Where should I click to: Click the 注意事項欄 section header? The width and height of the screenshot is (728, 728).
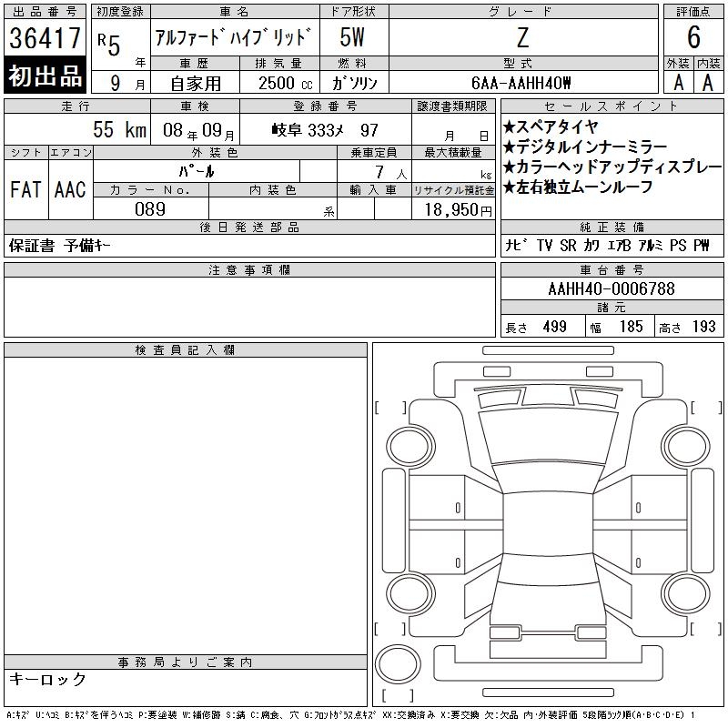tap(249, 270)
